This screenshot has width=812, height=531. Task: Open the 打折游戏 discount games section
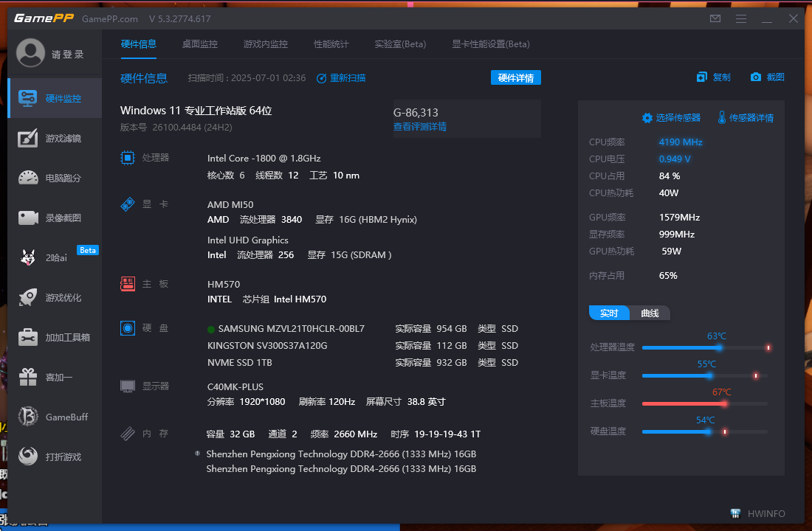pos(55,457)
